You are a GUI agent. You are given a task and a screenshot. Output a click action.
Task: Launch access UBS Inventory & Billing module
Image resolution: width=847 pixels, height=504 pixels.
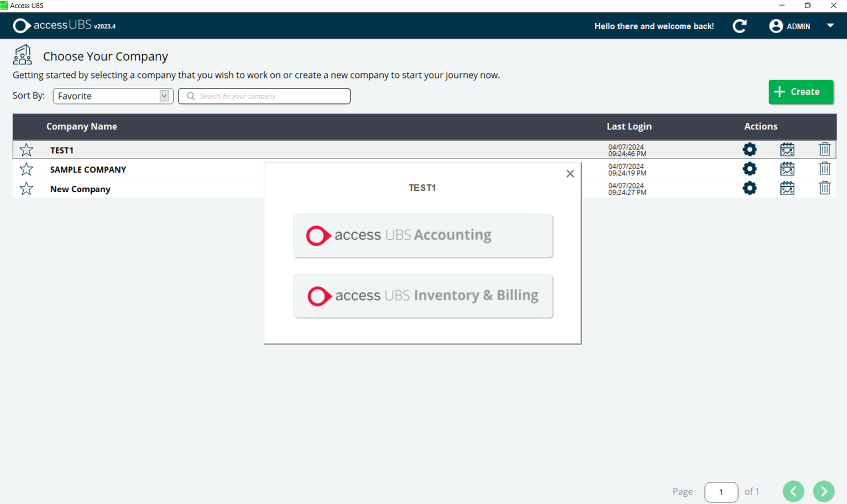[423, 296]
